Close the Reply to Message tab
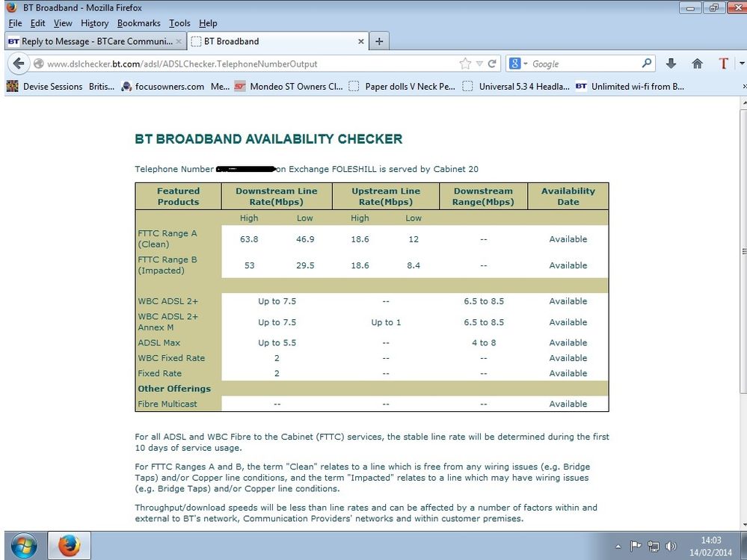Viewport: 747px width, 560px height. click(179, 41)
